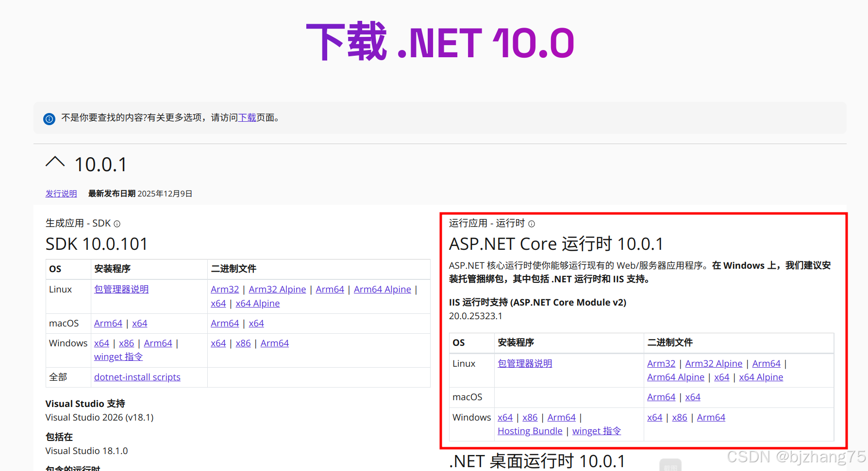This screenshot has width=868, height=471.
Task: Click the version text 20.0.25323.1
Action: point(476,316)
